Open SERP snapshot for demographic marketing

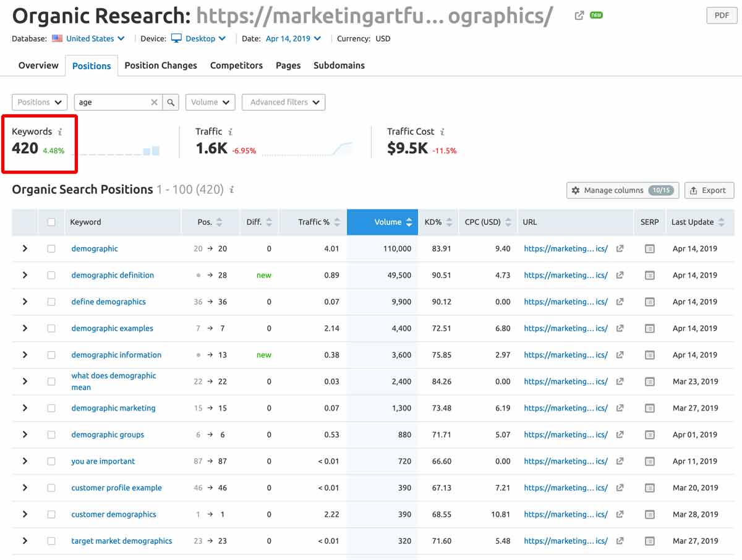click(x=649, y=408)
